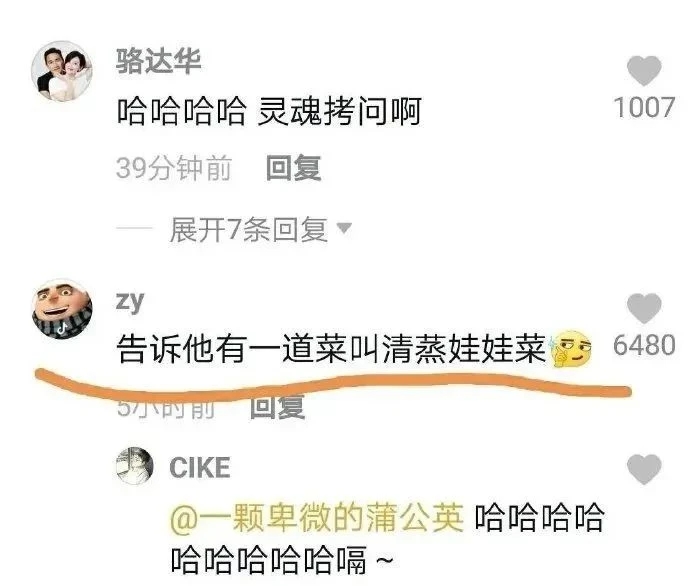
Task: Reply to 骆达华's comment via 回复
Action: (294, 168)
